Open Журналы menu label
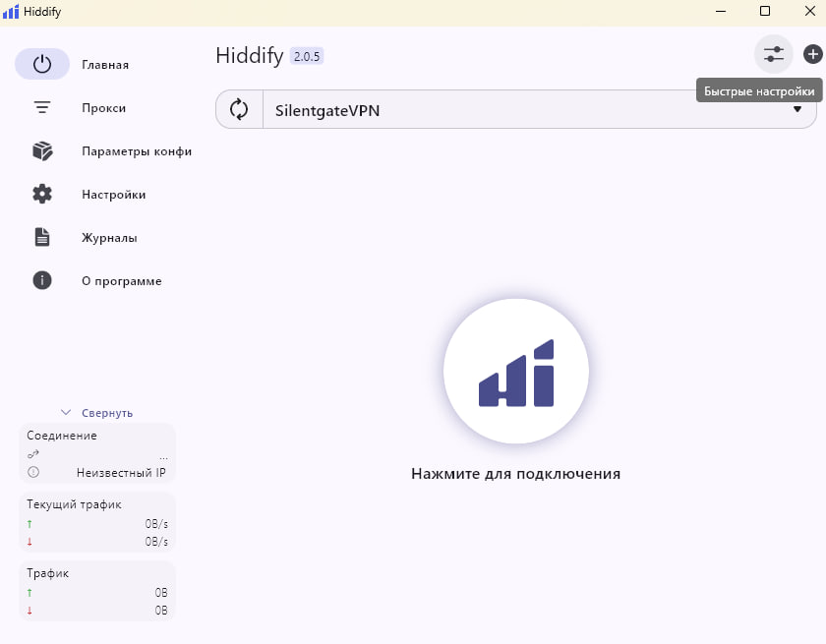This screenshot has height=644, width=826. 109,238
